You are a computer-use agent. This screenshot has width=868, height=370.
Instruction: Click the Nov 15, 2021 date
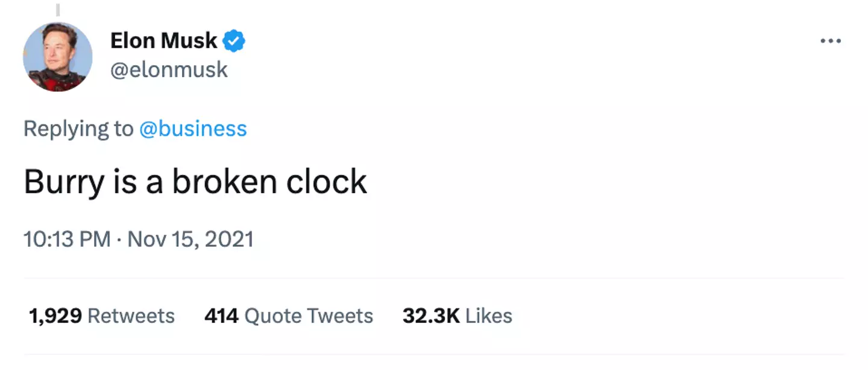point(190,240)
